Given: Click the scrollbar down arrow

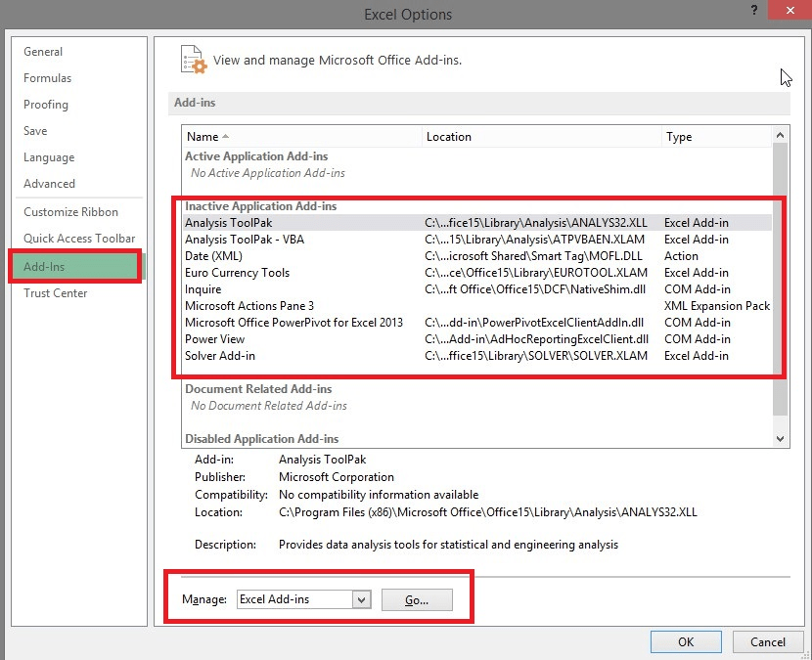Looking at the screenshot, I should (x=781, y=438).
